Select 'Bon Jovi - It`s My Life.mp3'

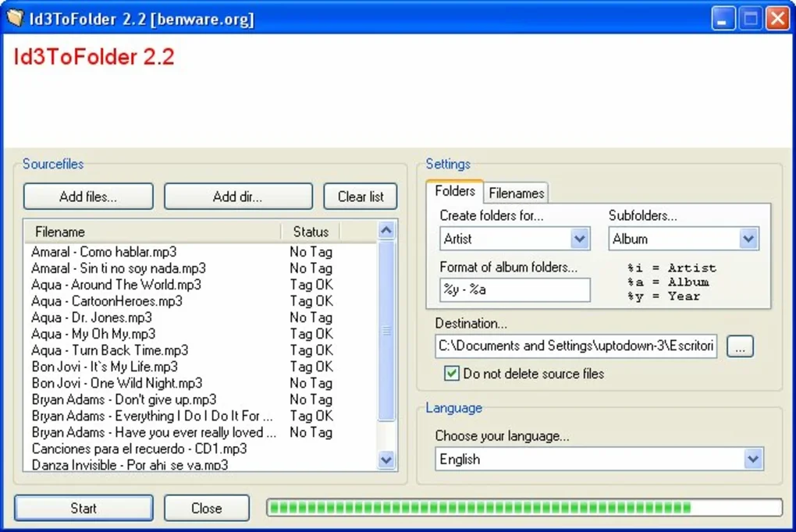point(105,367)
